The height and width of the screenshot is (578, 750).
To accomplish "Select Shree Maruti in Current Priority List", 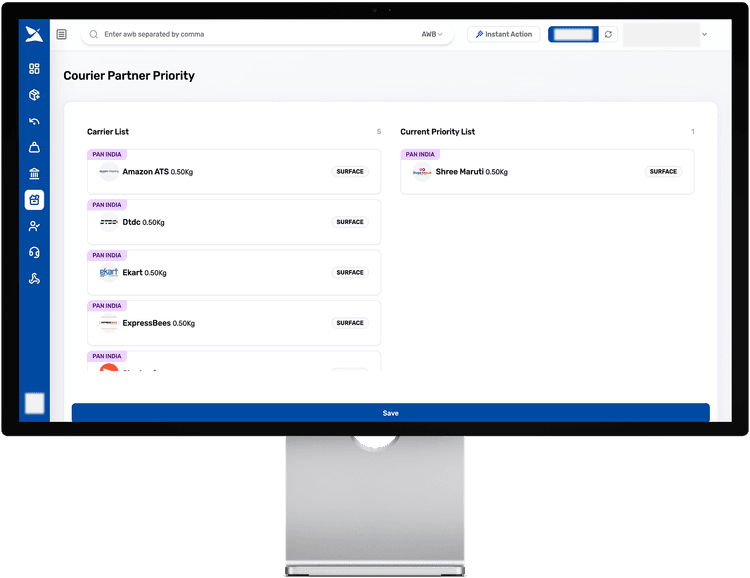I will [x=546, y=172].
